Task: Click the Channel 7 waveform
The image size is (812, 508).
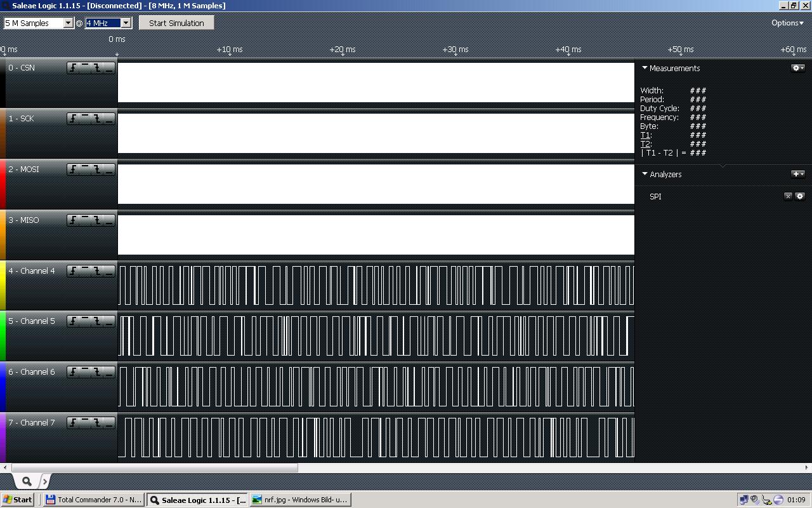Action: click(376, 438)
